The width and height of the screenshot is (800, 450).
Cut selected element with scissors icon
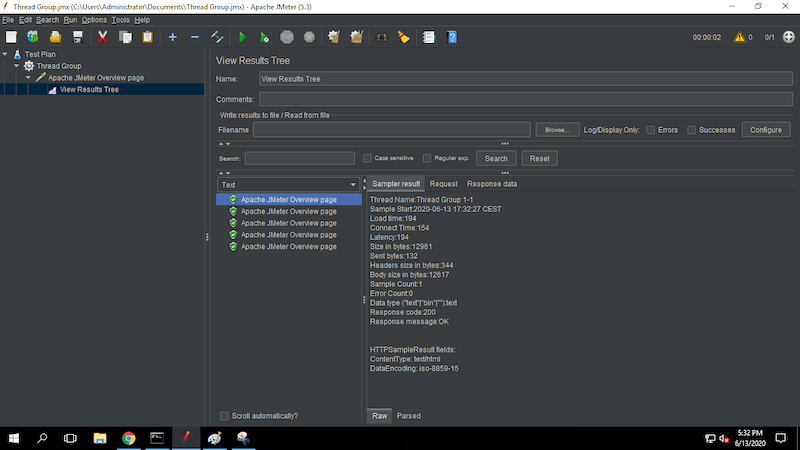[x=103, y=37]
